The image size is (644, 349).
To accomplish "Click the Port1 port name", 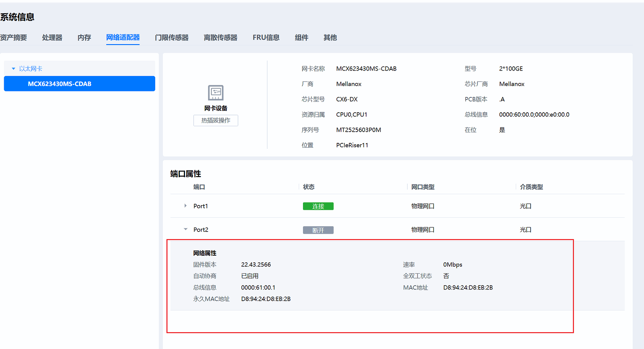I will point(201,206).
